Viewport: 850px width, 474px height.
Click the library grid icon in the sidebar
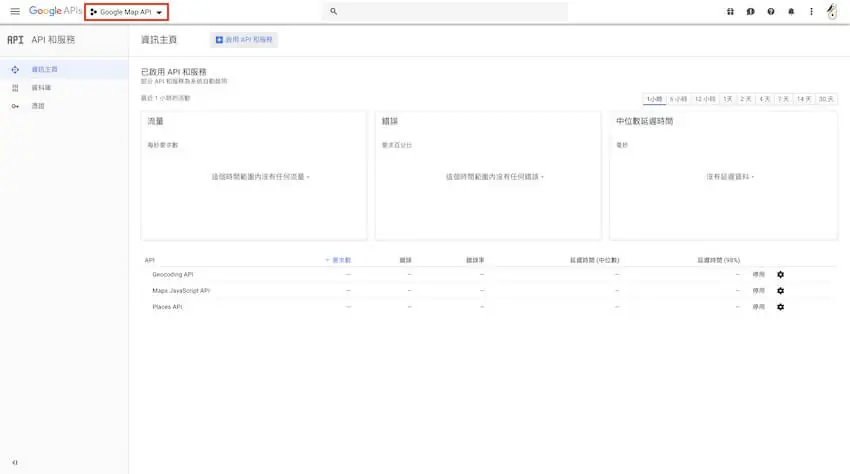point(15,88)
